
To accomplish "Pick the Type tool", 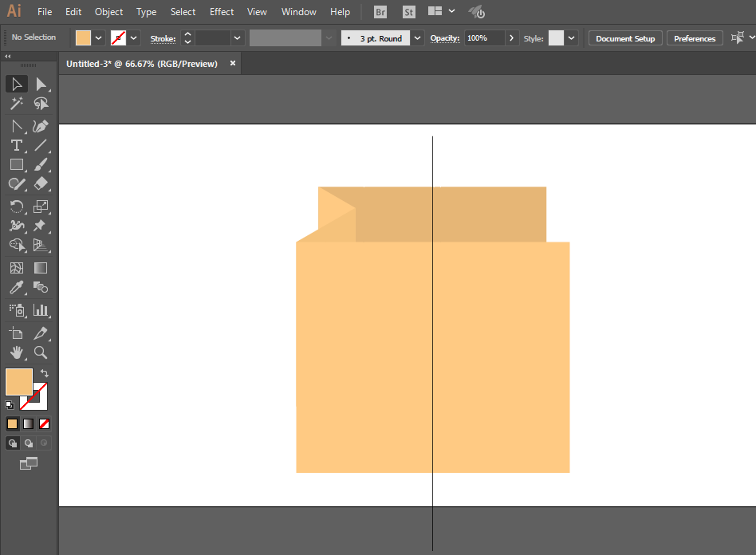I will click(17, 145).
